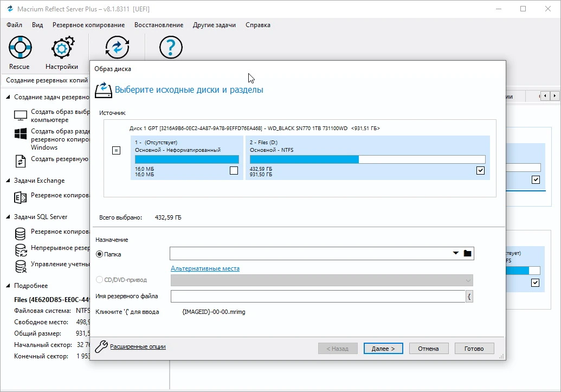Select partition 1 (Отсутствует) block

[x=187, y=158]
